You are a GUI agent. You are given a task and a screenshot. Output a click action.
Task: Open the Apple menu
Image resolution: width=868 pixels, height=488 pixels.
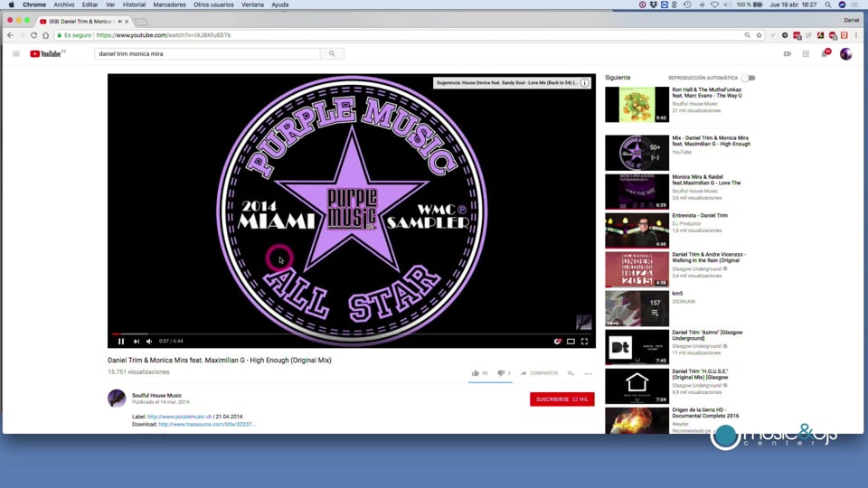tap(11, 5)
